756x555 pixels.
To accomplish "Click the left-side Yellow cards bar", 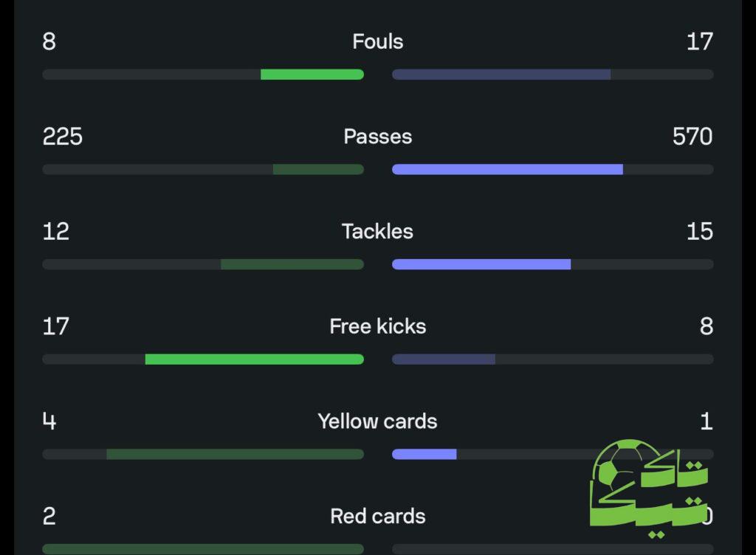I will click(x=235, y=455).
